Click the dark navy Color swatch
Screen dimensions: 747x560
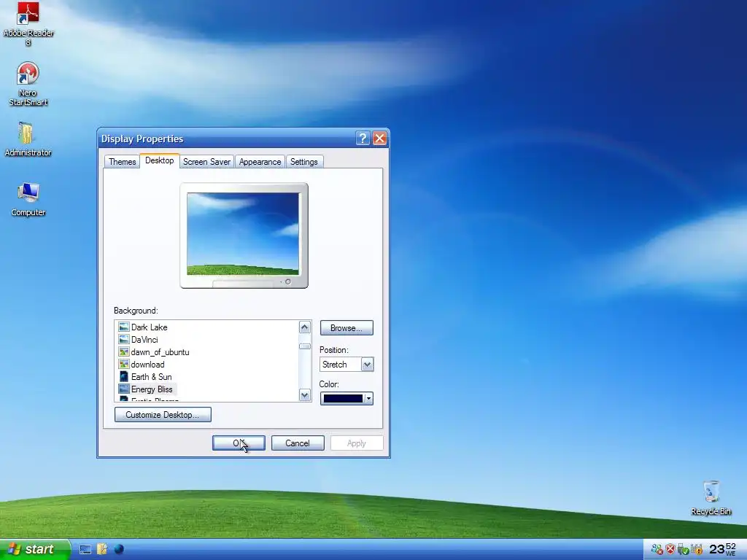pos(343,399)
